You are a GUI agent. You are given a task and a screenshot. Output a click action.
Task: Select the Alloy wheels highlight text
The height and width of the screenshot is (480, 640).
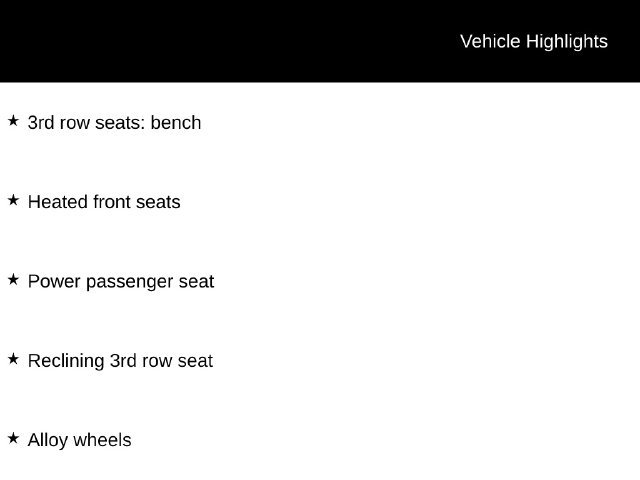click(x=80, y=440)
